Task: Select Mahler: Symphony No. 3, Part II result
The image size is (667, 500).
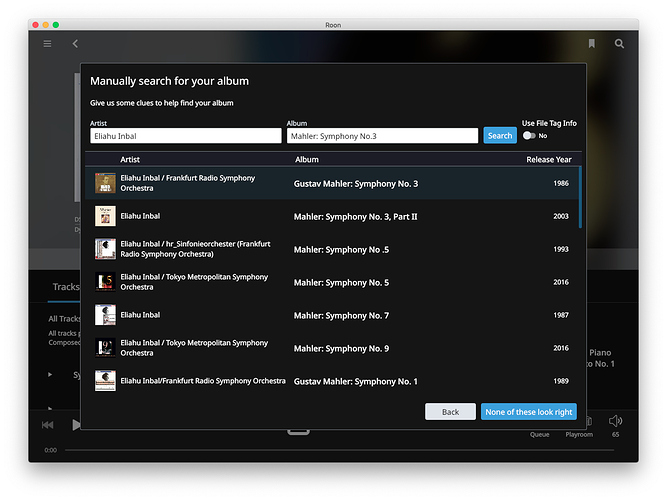Action: click(332, 216)
